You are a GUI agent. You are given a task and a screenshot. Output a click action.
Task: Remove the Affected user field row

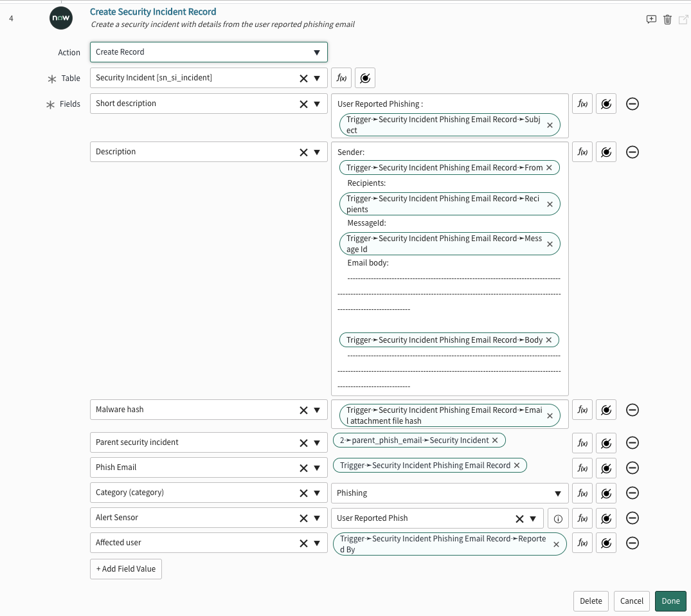pyautogui.click(x=633, y=543)
